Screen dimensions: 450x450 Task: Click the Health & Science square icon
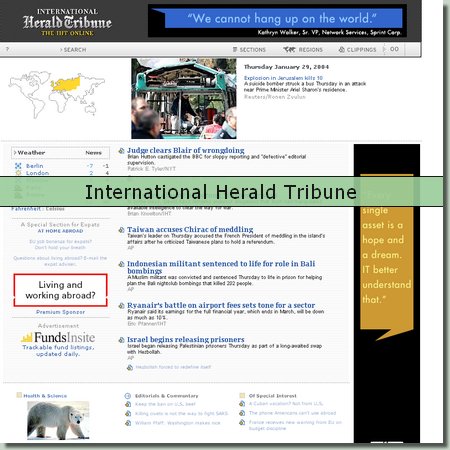click(x=19, y=395)
